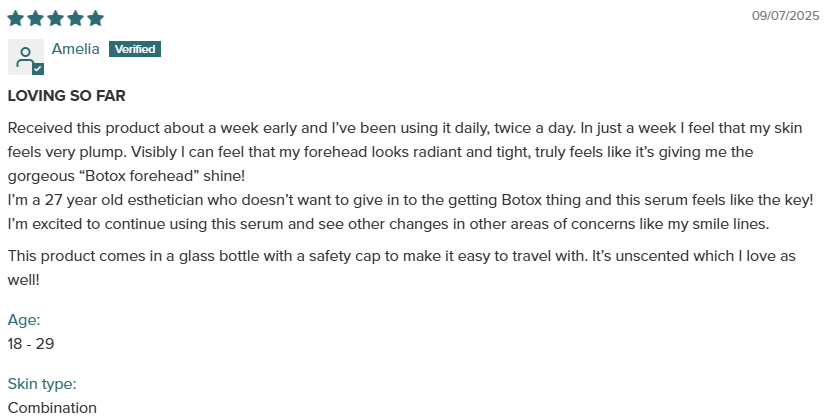Click the review title LOVING SO FAR

67,96
